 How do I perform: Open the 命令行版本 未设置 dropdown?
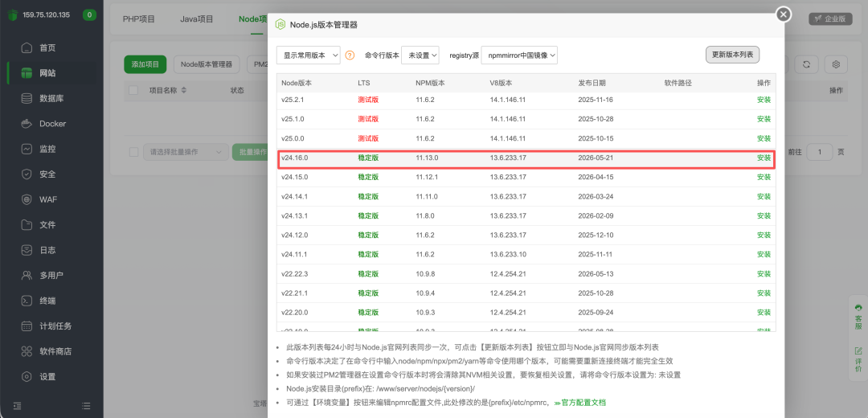pyautogui.click(x=420, y=55)
